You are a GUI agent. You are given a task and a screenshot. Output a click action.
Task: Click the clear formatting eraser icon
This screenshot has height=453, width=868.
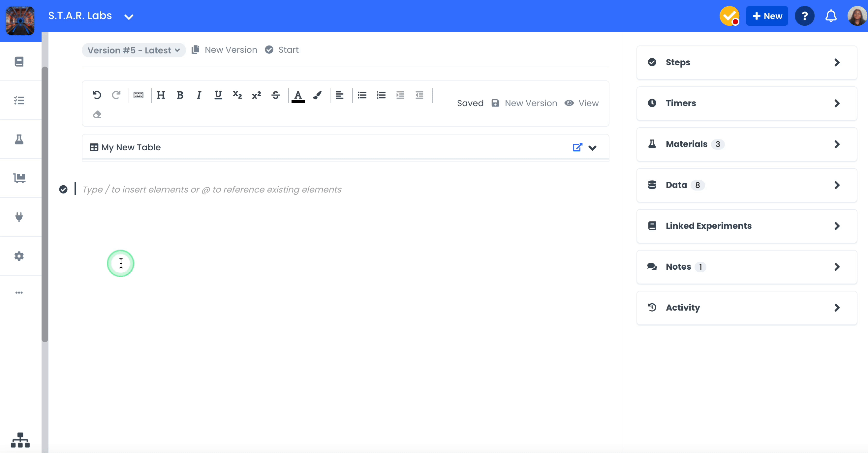pyautogui.click(x=97, y=114)
